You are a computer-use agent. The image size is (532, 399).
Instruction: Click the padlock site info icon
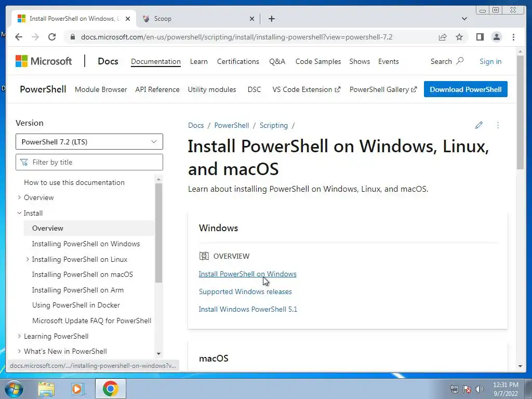73,37
